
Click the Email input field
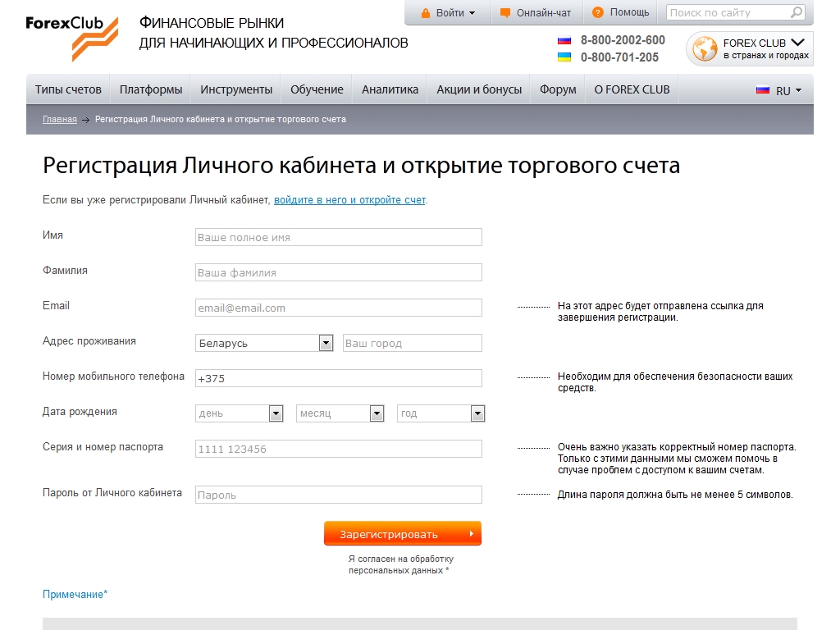[x=339, y=308]
